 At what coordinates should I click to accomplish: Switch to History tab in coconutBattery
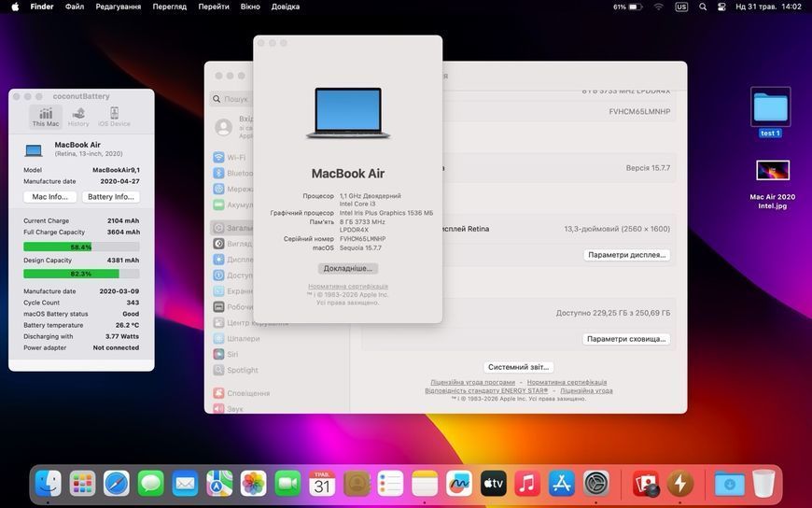tap(78, 117)
